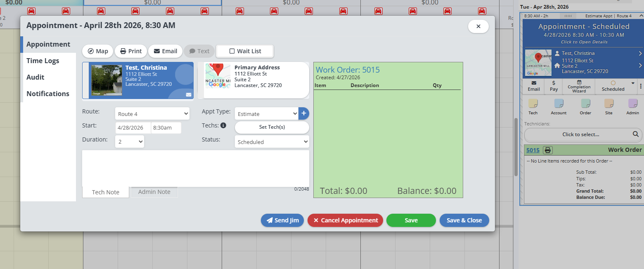Click the Set Tech(s) button

(x=272, y=127)
